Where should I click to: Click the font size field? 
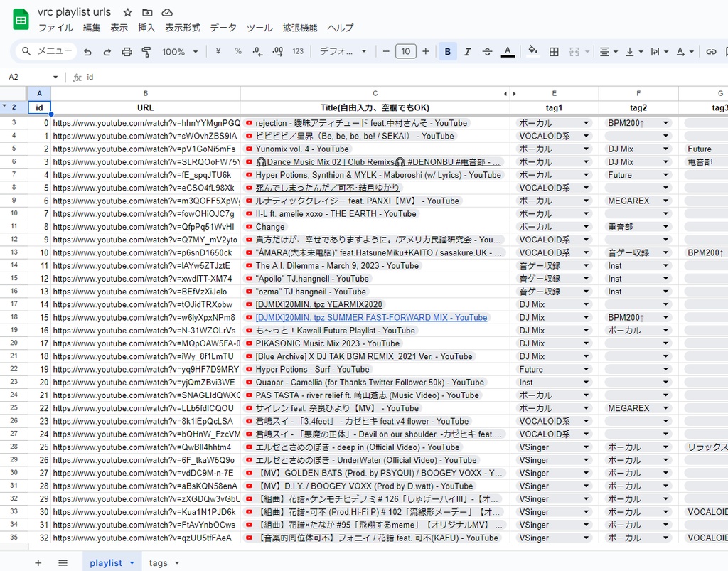coord(406,51)
